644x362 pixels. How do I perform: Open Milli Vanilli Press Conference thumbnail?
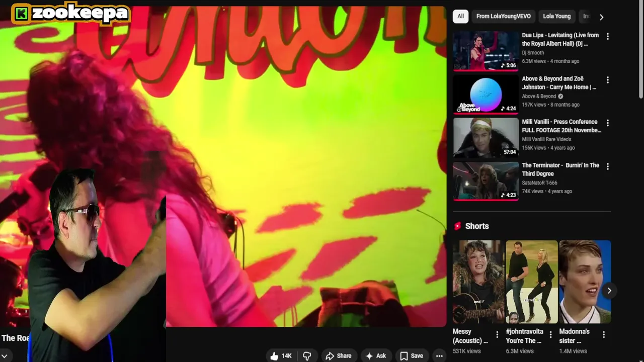pos(486,138)
